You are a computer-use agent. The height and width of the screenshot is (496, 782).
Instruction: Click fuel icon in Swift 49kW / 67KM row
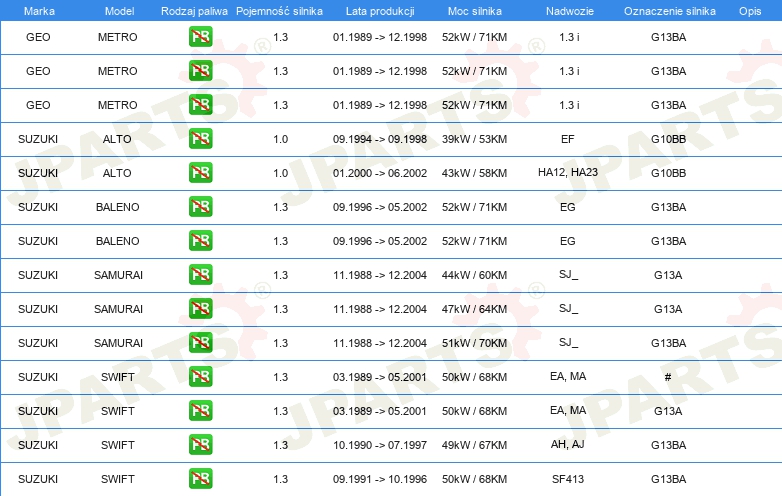pos(200,445)
